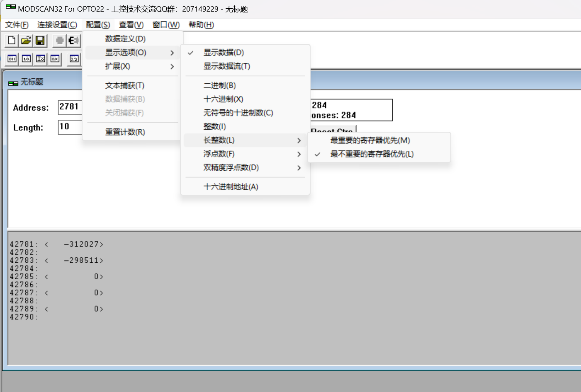The height and width of the screenshot is (392, 581).
Task: Open the 连接设置(C) menu
Action: 57,25
